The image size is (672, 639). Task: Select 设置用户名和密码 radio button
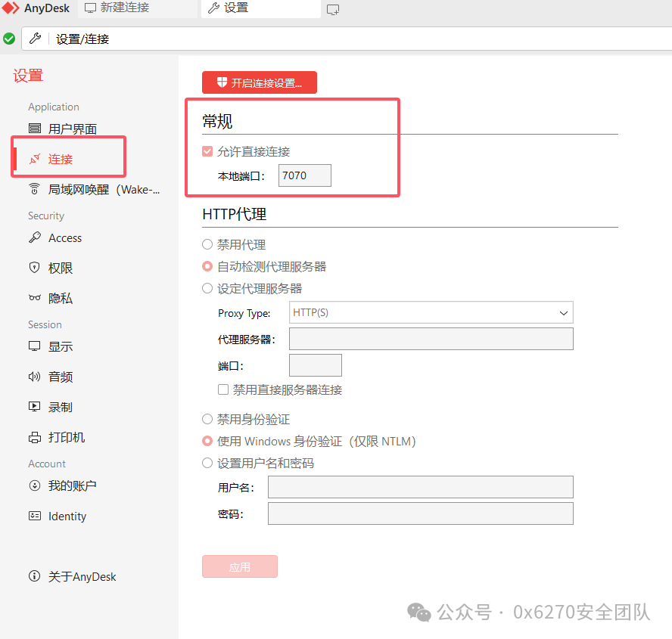tap(207, 463)
